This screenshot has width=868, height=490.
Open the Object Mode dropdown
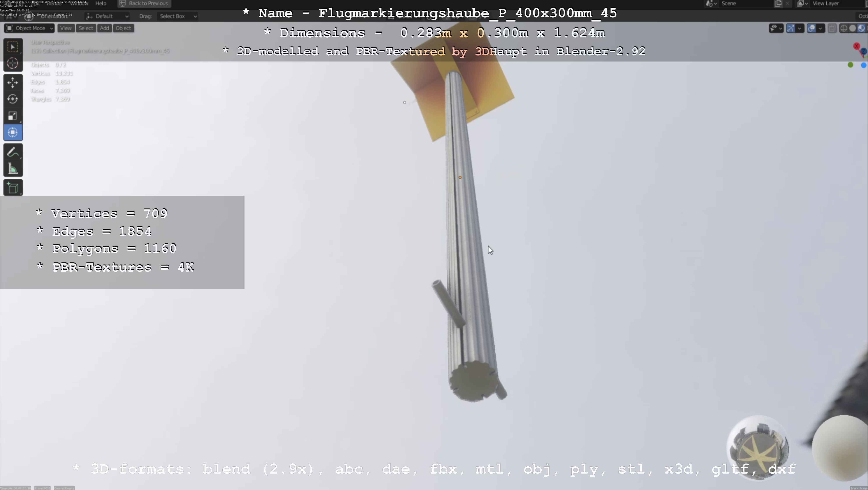[29, 28]
